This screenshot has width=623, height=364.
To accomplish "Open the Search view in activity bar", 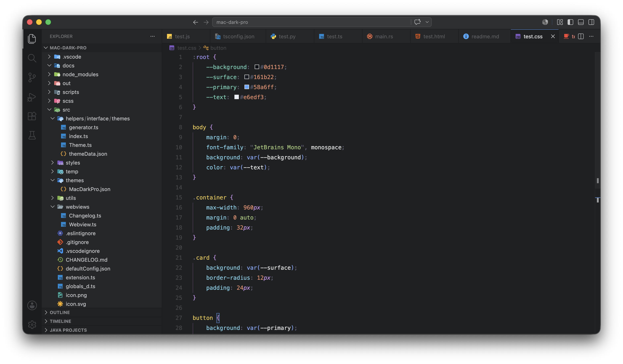I will pos(32,58).
